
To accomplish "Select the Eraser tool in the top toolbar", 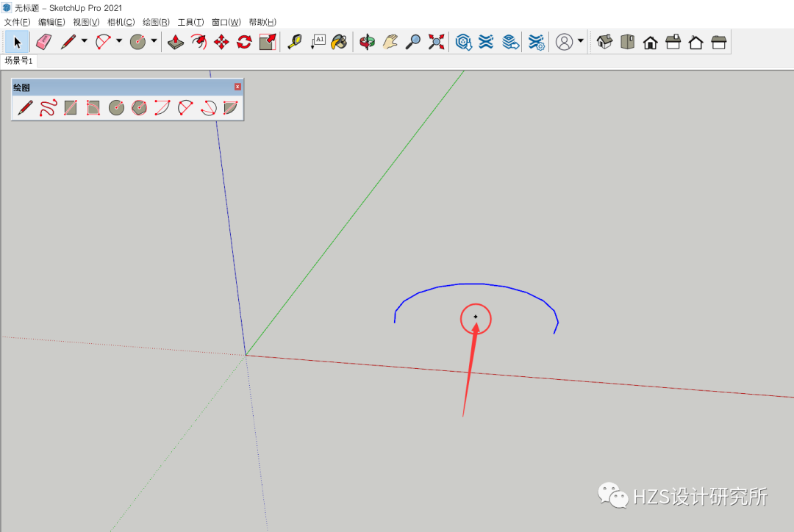I will point(43,42).
